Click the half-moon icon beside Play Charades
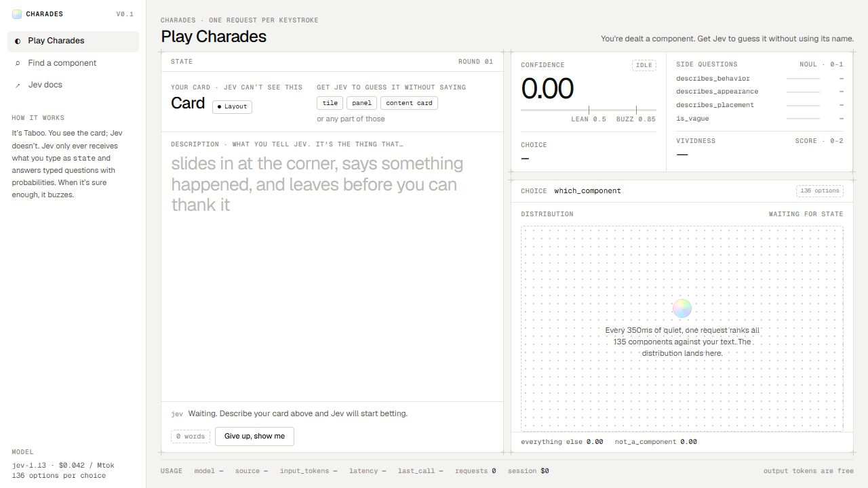This screenshot has width=868, height=488. coord(18,41)
